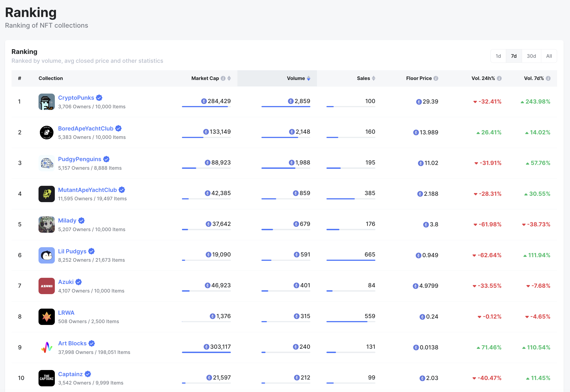This screenshot has height=392, width=570.
Task: Click '37,998 Owners / 198,051 Items' text
Action: tap(94, 352)
